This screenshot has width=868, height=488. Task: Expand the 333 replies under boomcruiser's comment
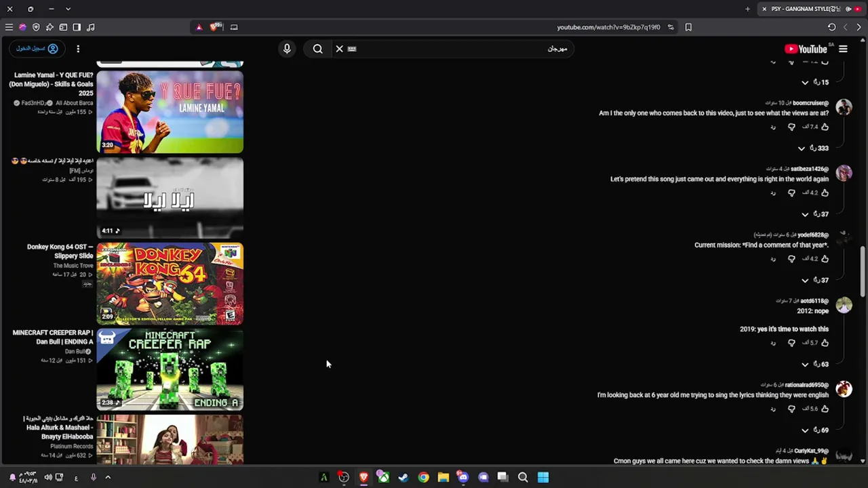[814, 148]
